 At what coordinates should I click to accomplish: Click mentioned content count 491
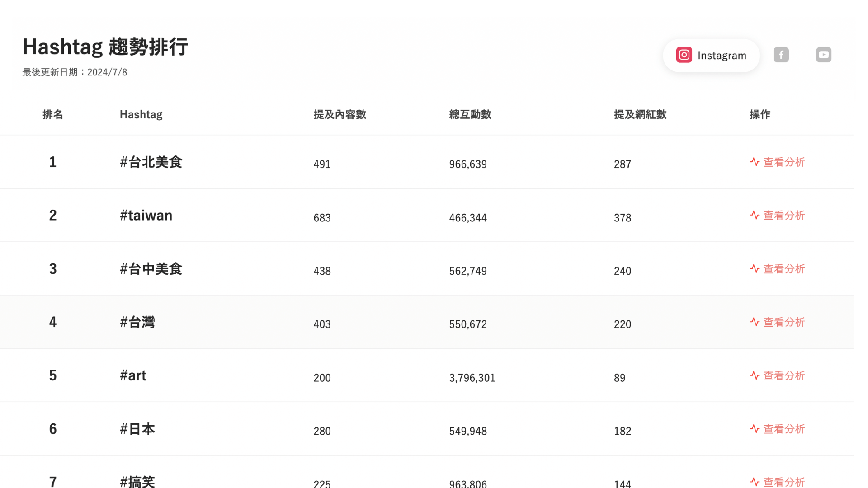point(322,164)
